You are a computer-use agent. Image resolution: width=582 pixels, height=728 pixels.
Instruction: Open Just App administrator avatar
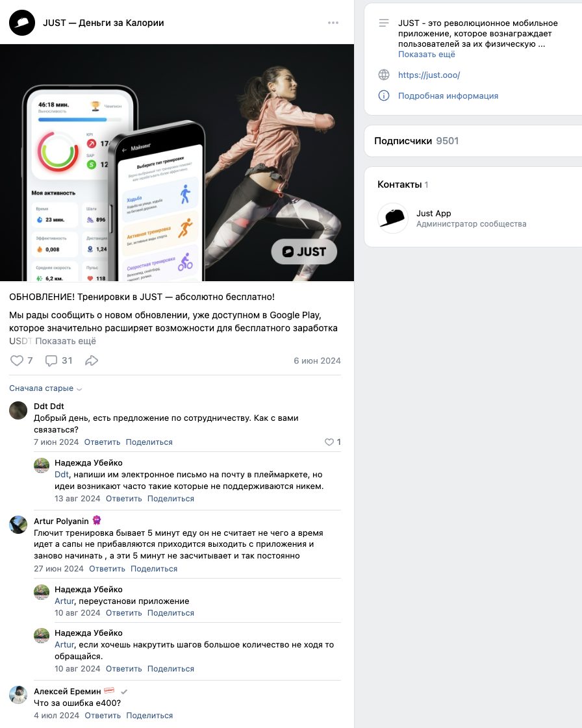[x=393, y=218]
